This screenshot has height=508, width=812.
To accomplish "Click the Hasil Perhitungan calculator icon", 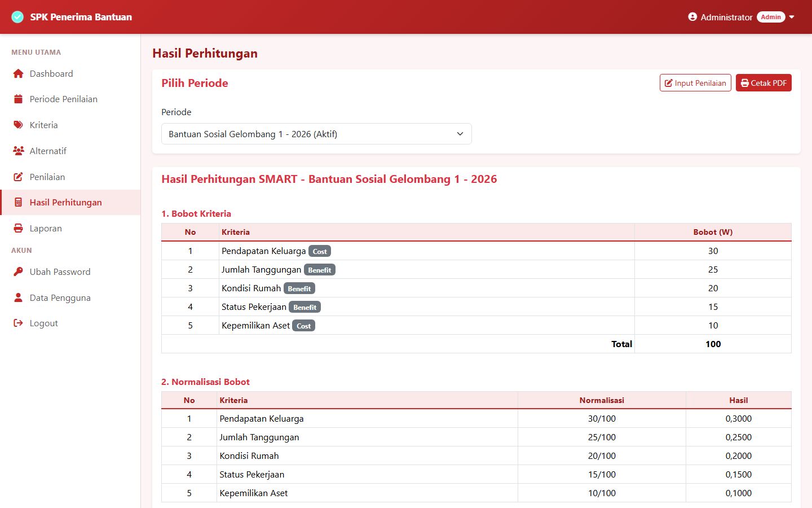I will coord(18,202).
